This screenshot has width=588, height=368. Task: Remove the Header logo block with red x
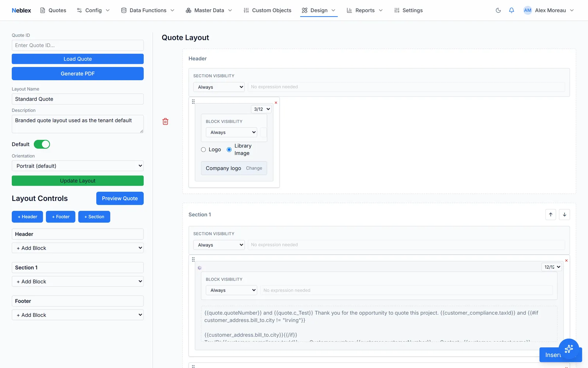[276, 103]
